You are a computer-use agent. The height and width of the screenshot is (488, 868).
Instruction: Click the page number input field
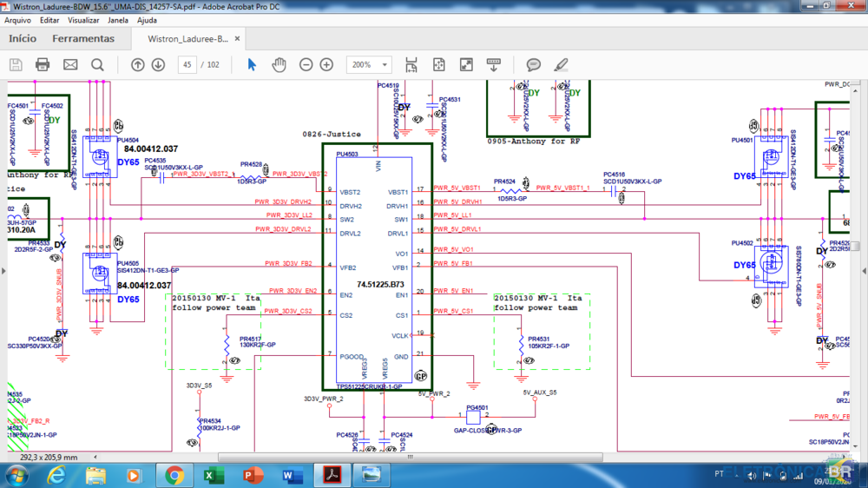187,65
